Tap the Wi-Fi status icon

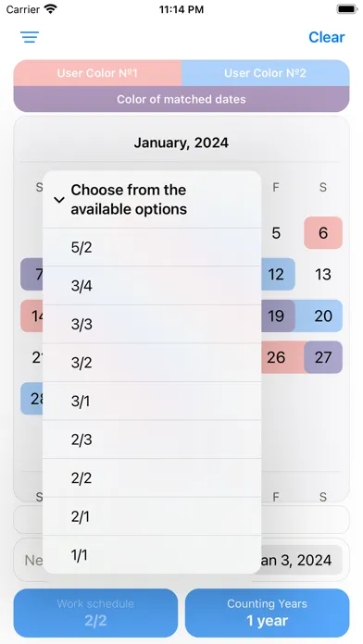(x=51, y=9)
